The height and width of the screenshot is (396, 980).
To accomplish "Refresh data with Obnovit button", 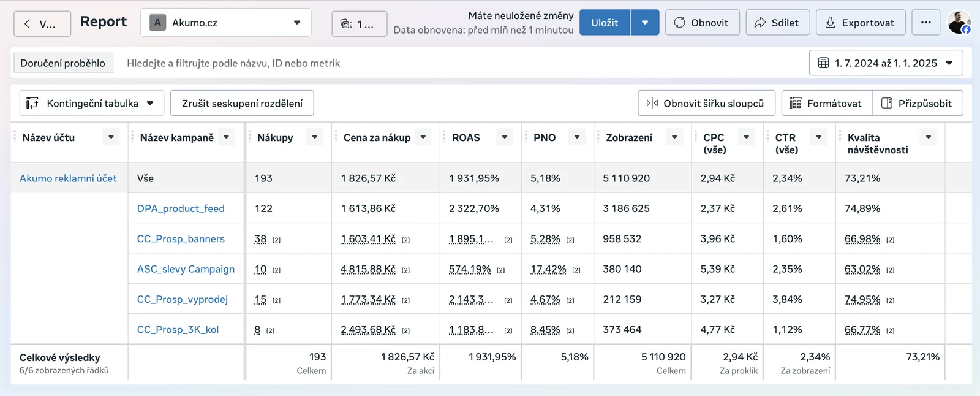I will pos(703,23).
